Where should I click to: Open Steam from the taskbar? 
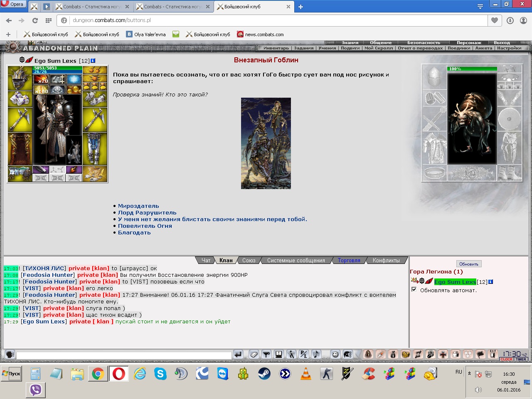tap(264, 374)
